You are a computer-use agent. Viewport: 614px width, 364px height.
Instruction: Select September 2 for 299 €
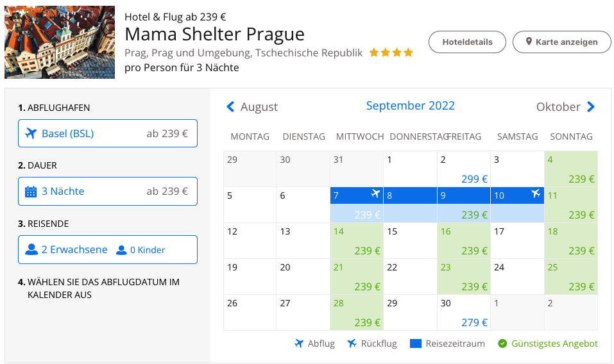click(x=463, y=169)
